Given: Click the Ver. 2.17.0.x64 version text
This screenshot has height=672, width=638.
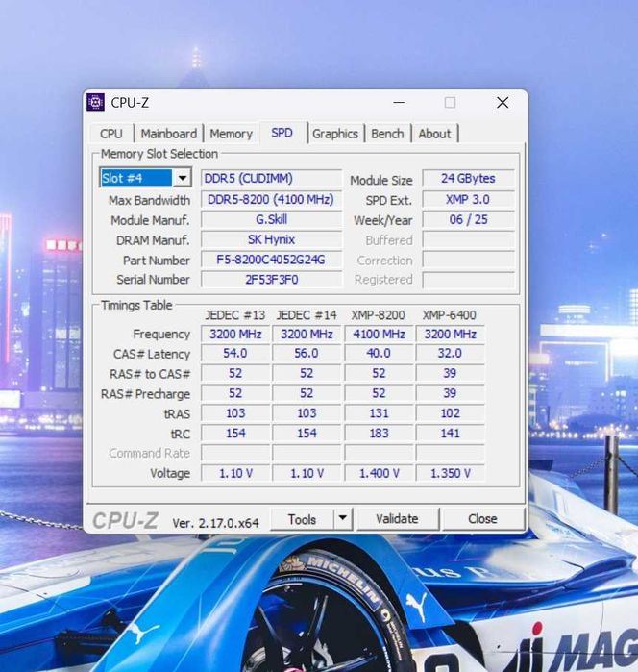Looking at the screenshot, I should coord(215,523).
